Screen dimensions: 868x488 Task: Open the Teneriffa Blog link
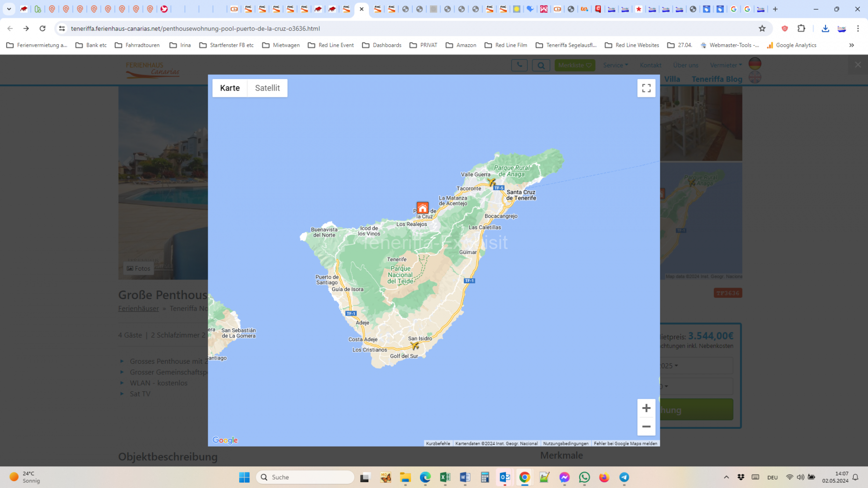[x=717, y=79]
